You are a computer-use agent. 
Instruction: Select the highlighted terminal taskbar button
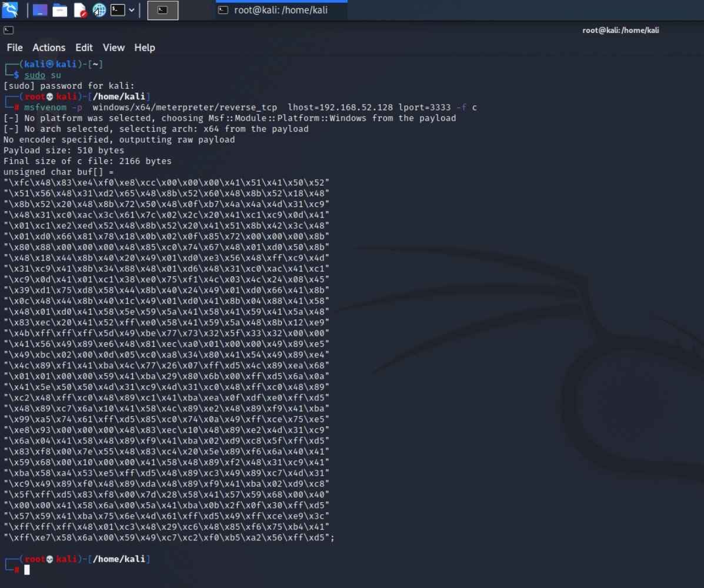(163, 10)
